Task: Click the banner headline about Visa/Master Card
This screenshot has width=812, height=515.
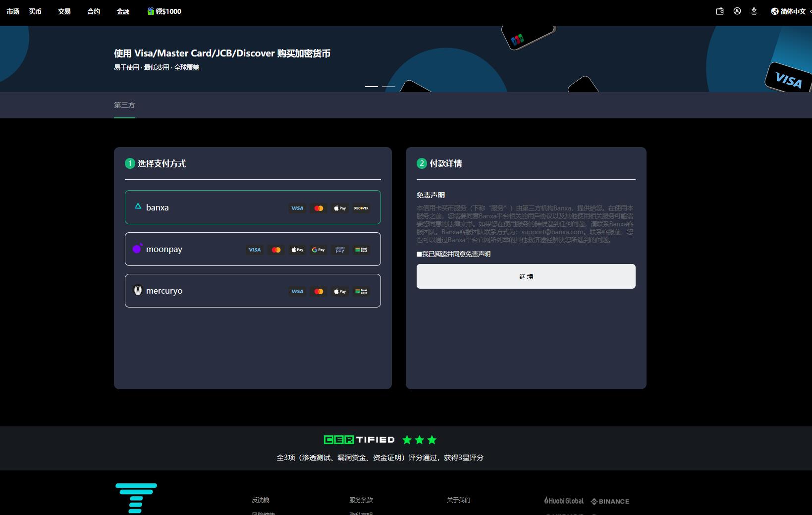Action: click(x=222, y=53)
